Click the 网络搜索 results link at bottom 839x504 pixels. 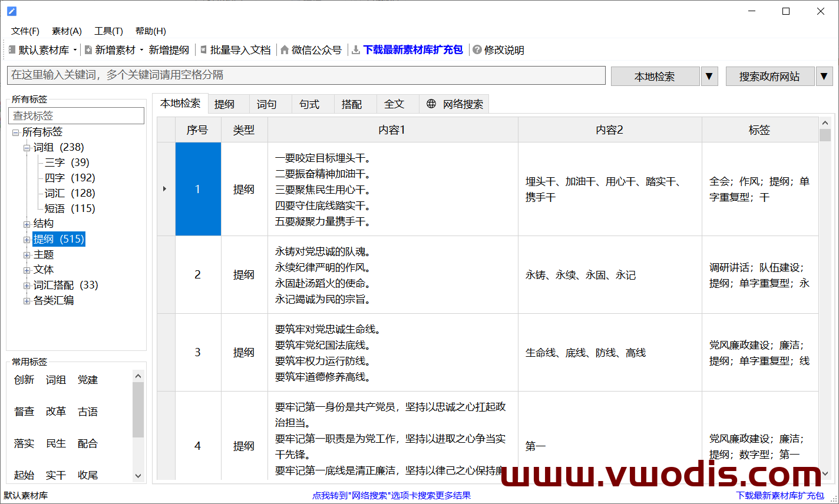pyautogui.click(x=392, y=495)
